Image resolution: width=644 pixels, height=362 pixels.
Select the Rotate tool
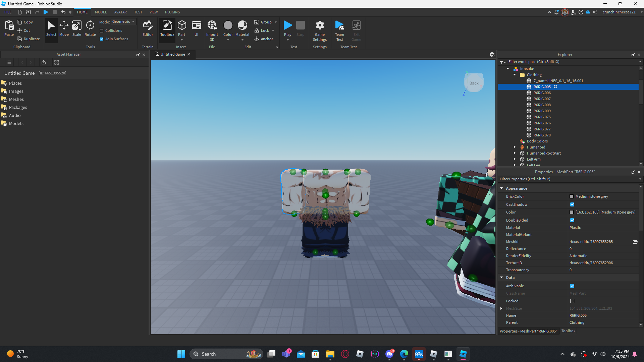click(90, 28)
